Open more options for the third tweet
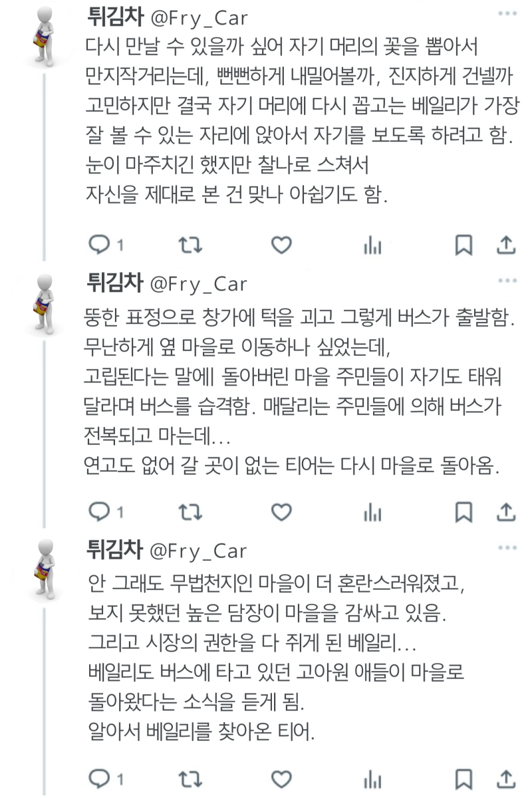This screenshot has height=798, width=532. (507, 548)
